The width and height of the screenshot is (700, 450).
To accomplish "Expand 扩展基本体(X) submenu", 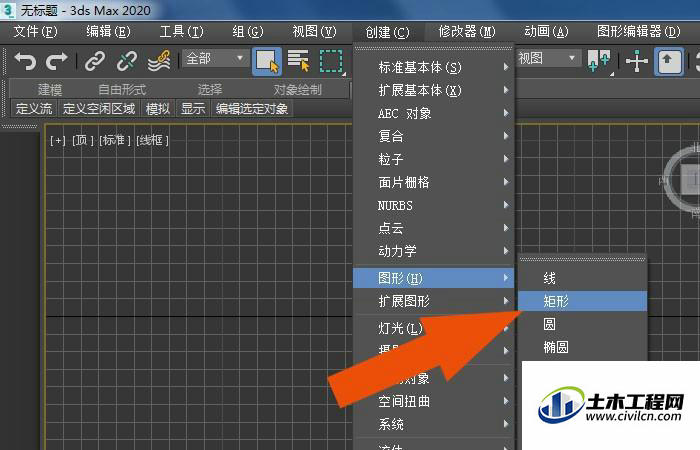I will 433,91.
